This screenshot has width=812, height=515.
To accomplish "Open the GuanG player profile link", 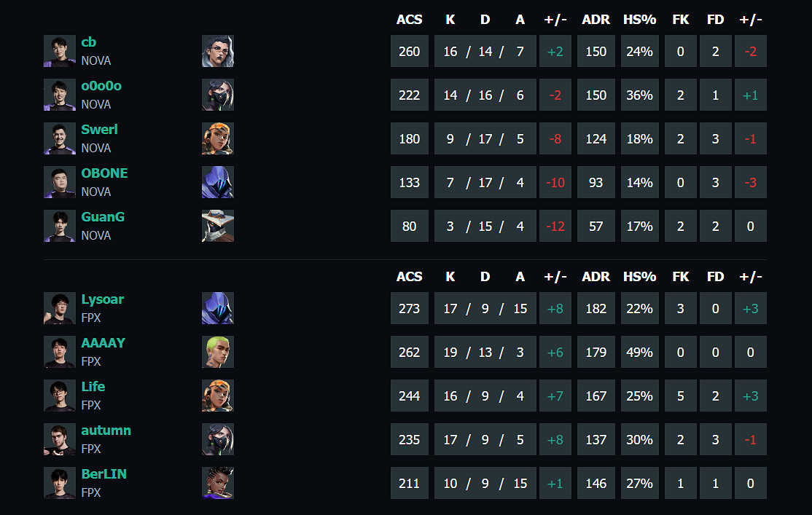I will (x=103, y=217).
